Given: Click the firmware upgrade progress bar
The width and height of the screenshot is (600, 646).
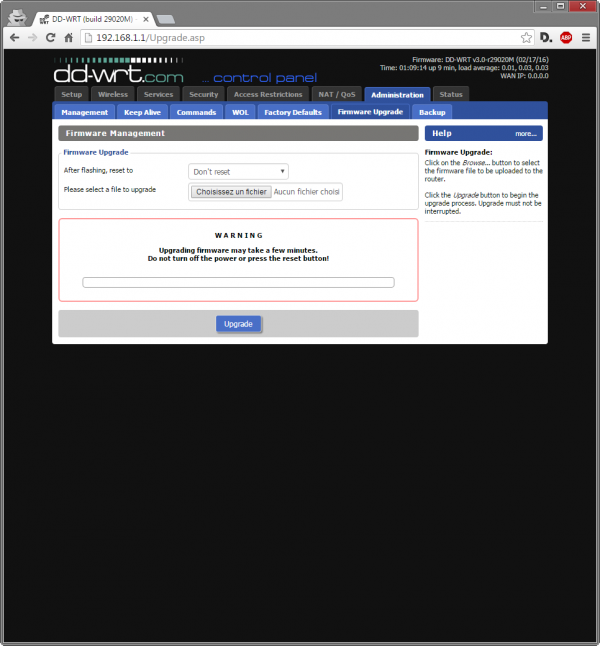Looking at the screenshot, I should [x=238, y=282].
